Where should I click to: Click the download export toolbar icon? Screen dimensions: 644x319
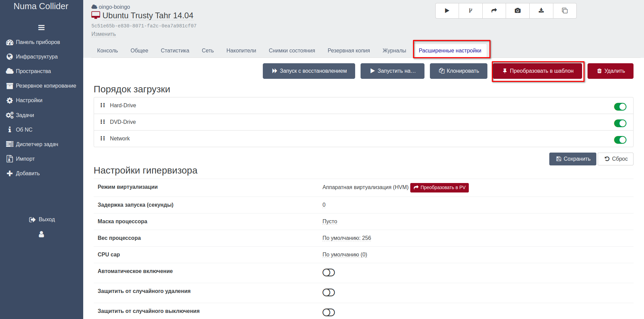(541, 11)
